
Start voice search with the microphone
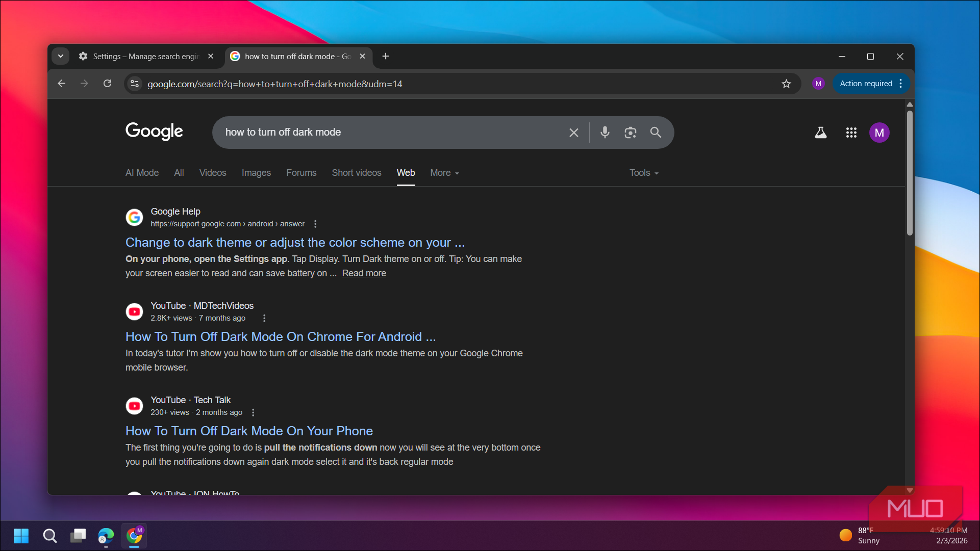tap(605, 133)
